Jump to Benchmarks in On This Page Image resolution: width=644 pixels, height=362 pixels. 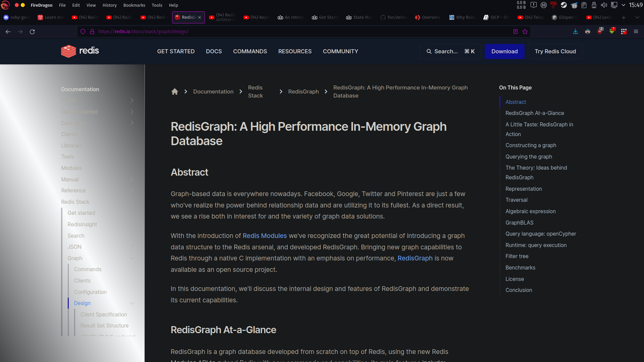click(520, 267)
